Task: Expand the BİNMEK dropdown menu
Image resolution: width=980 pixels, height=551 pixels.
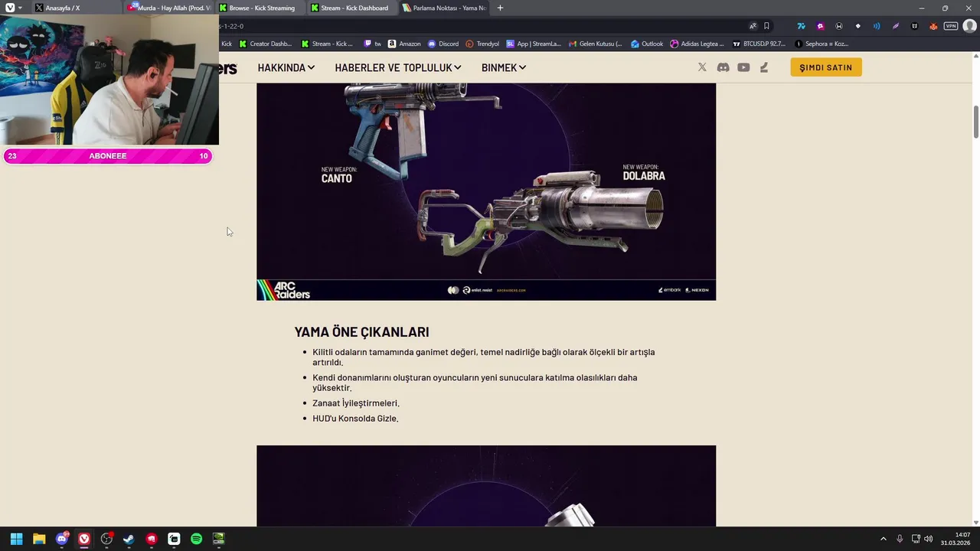Action: point(504,67)
